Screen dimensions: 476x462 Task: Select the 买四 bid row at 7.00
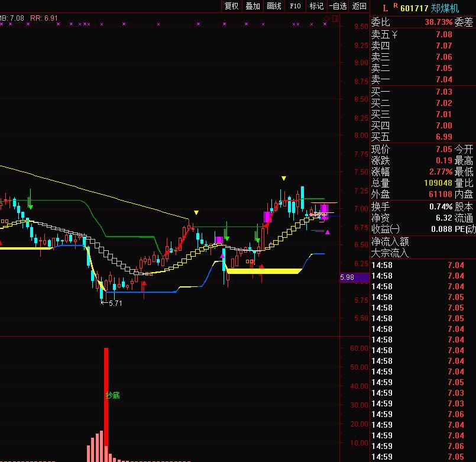click(x=423, y=125)
